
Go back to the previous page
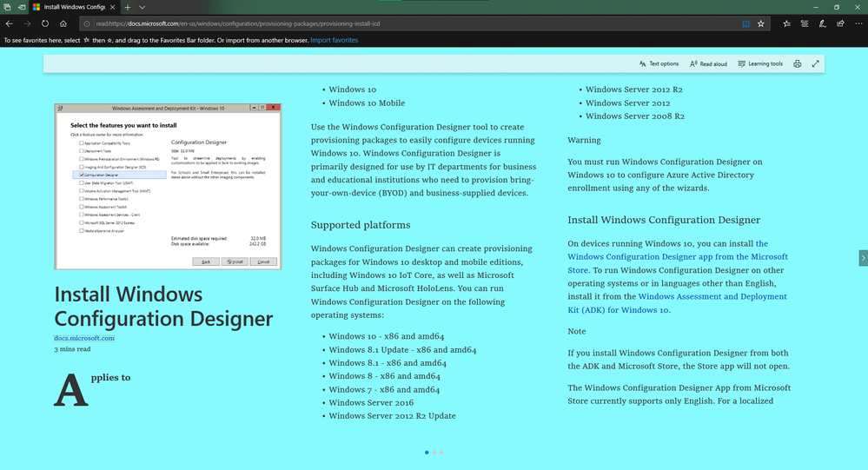tap(9, 23)
